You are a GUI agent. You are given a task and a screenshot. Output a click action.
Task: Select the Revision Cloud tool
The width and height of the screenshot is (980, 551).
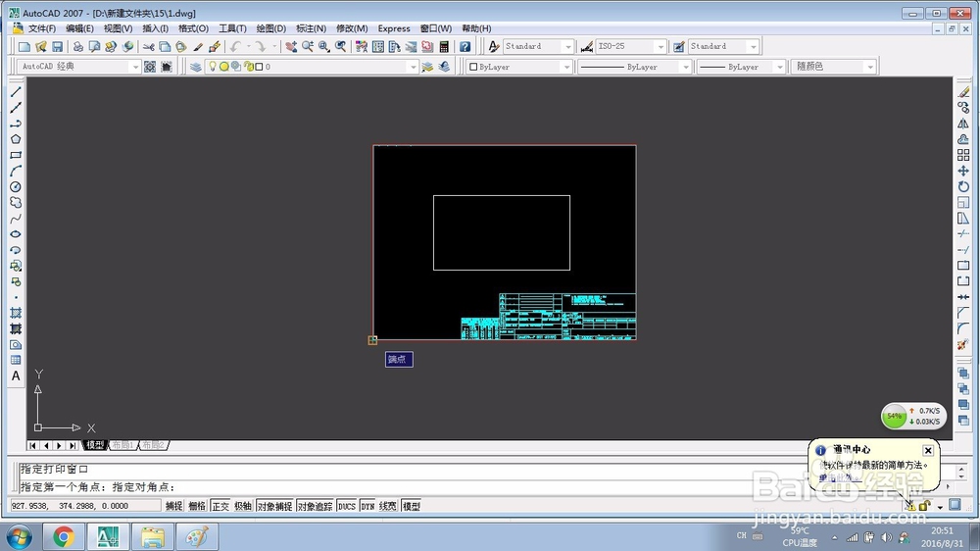pyautogui.click(x=16, y=203)
